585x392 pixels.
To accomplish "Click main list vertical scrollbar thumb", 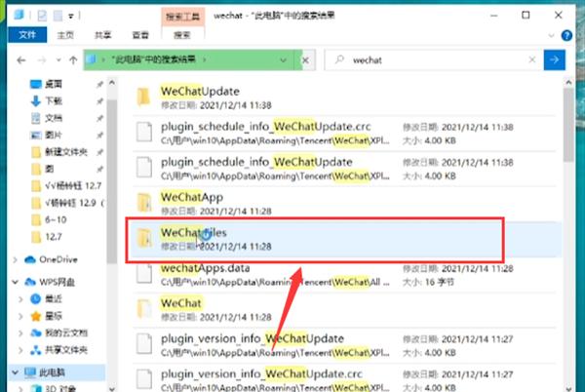I will (x=568, y=125).
